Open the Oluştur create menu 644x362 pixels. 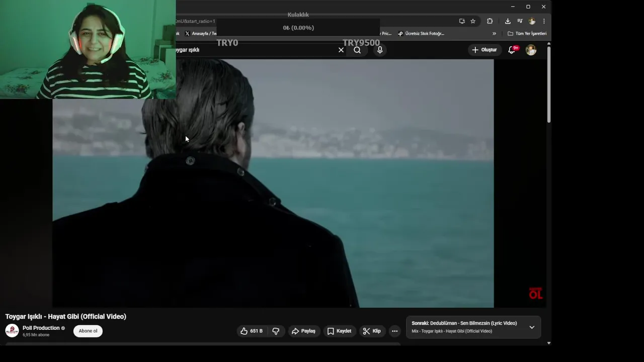(x=485, y=50)
